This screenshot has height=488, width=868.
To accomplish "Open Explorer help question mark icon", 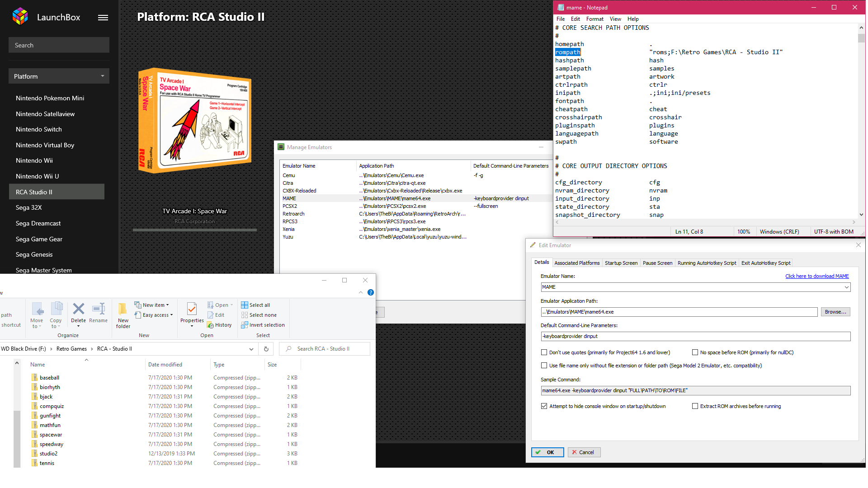I will point(371,292).
